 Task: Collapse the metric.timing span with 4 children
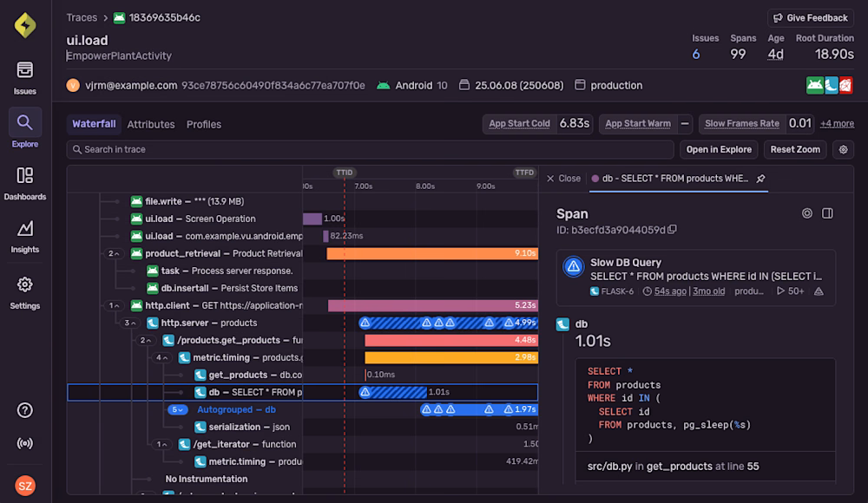tap(162, 357)
